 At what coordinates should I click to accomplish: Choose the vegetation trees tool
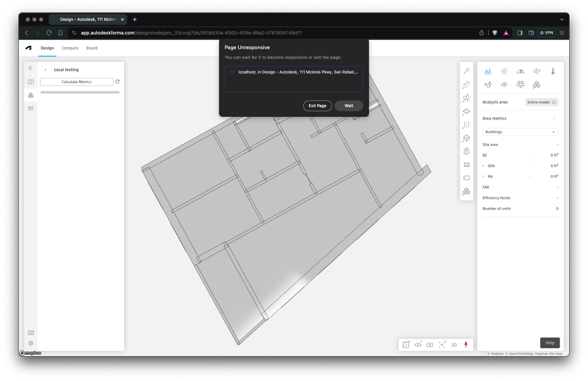point(466,98)
